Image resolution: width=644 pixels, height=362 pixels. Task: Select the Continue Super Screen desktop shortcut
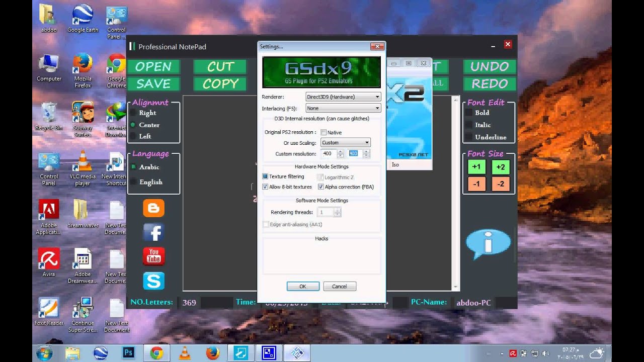click(83, 315)
